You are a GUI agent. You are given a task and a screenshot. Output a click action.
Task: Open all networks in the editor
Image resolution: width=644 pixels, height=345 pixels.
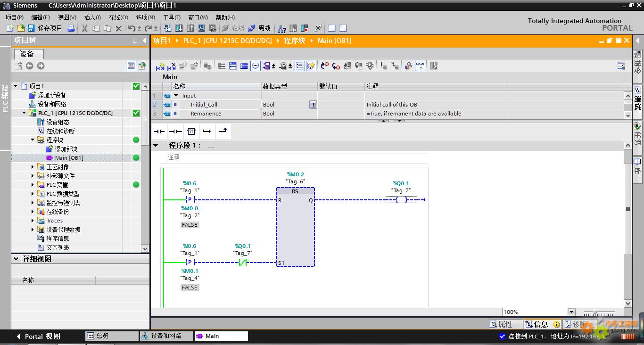(x=233, y=66)
